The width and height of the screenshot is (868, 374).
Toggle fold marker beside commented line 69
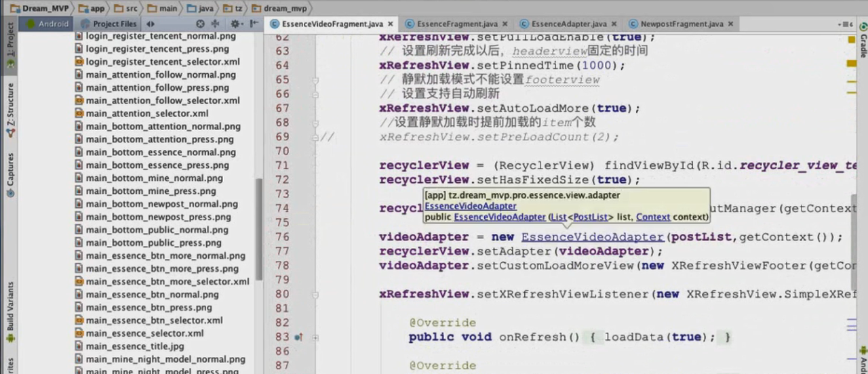point(315,137)
